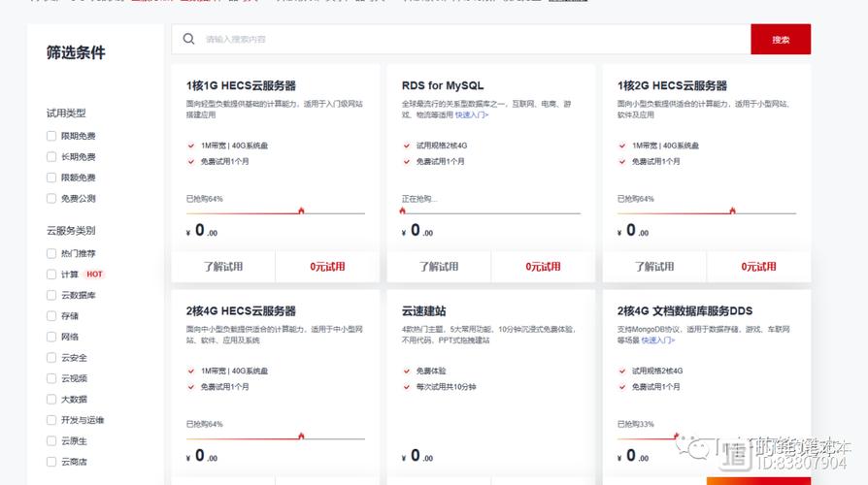Open the 1核1G HECS云服务器 title
The image size is (868, 485).
pos(241,85)
